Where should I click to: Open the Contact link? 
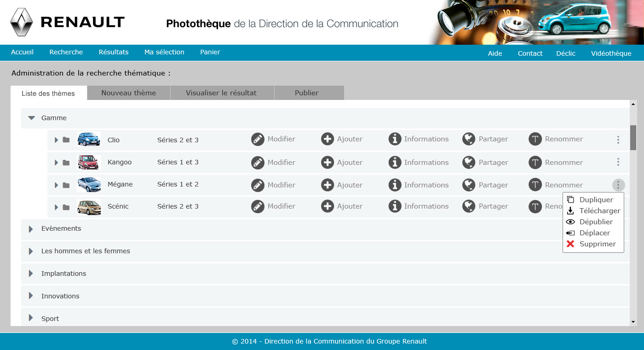[530, 53]
